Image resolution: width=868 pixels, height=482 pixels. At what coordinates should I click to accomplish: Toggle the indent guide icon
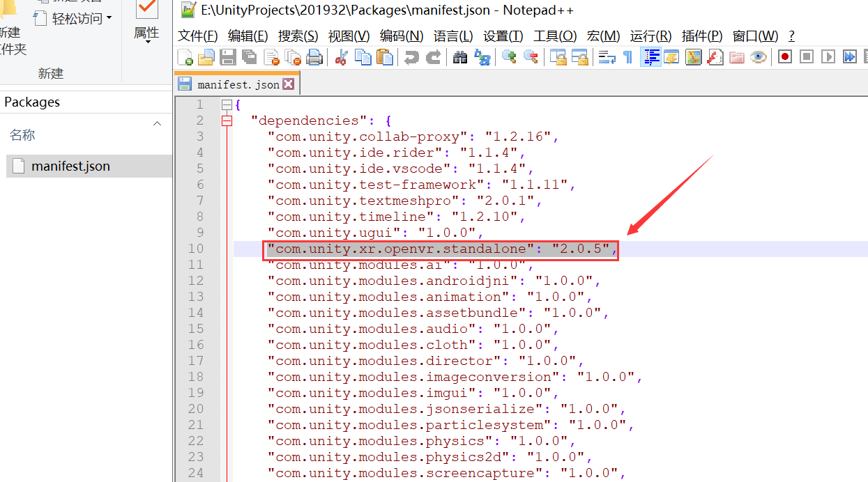[x=650, y=57]
